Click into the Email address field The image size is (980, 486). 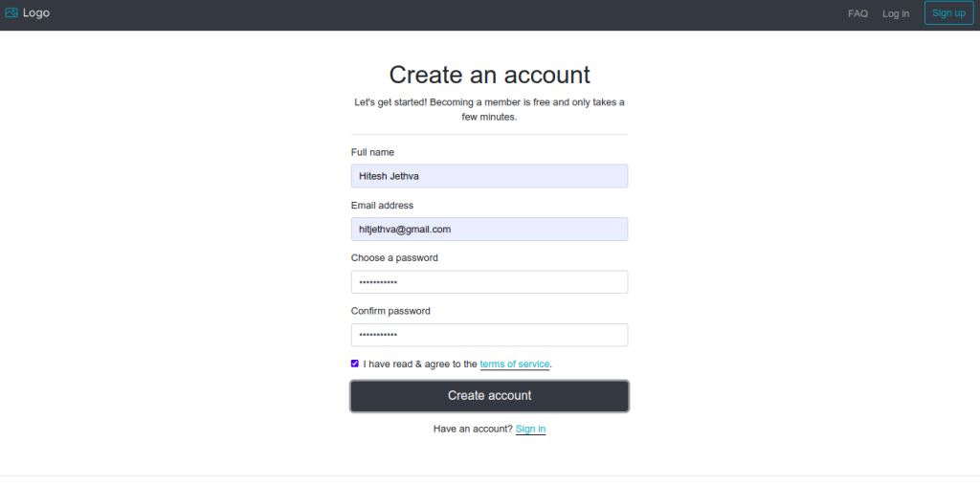[489, 230]
